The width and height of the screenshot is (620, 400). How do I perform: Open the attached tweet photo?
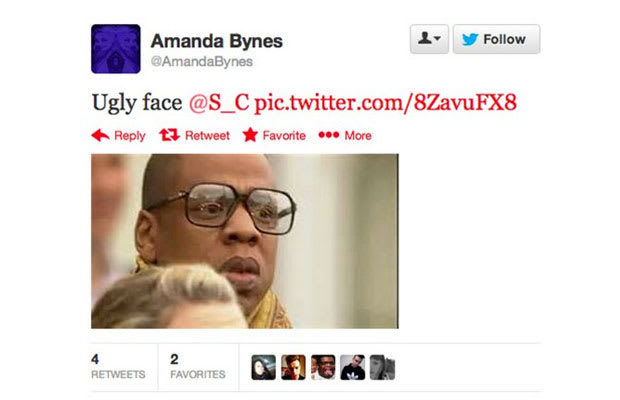pyautogui.click(x=245, y=241)
